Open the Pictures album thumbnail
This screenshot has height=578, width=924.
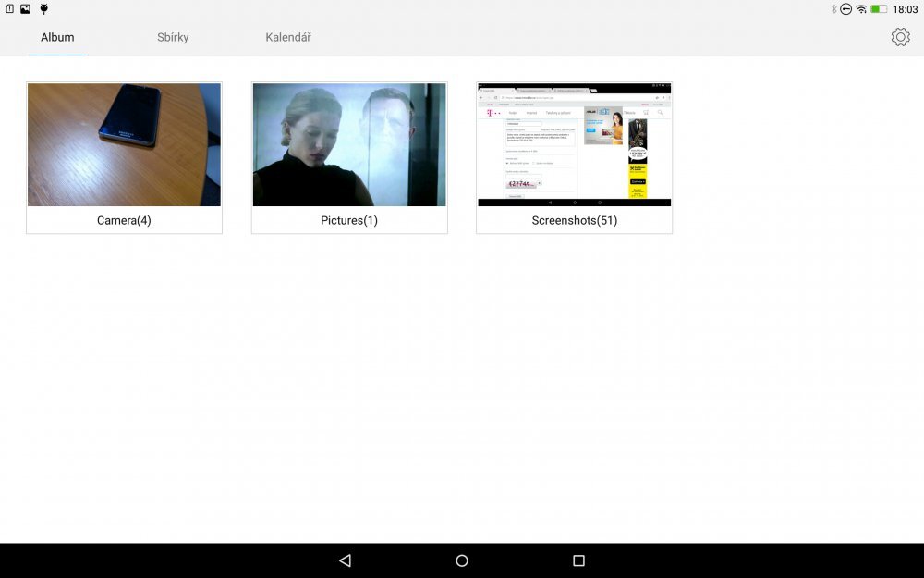(x=349, y=144)
